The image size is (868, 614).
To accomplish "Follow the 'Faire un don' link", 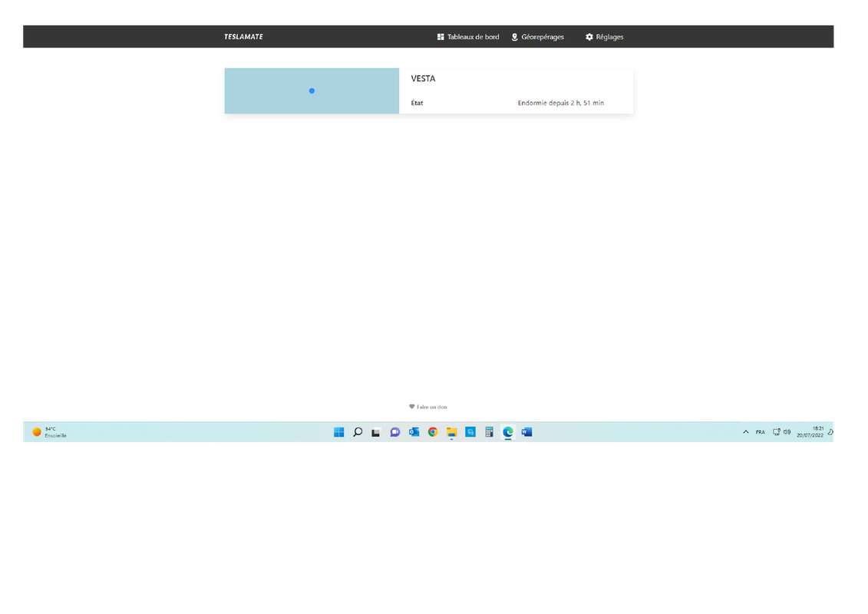I will [x=428, y=407].
